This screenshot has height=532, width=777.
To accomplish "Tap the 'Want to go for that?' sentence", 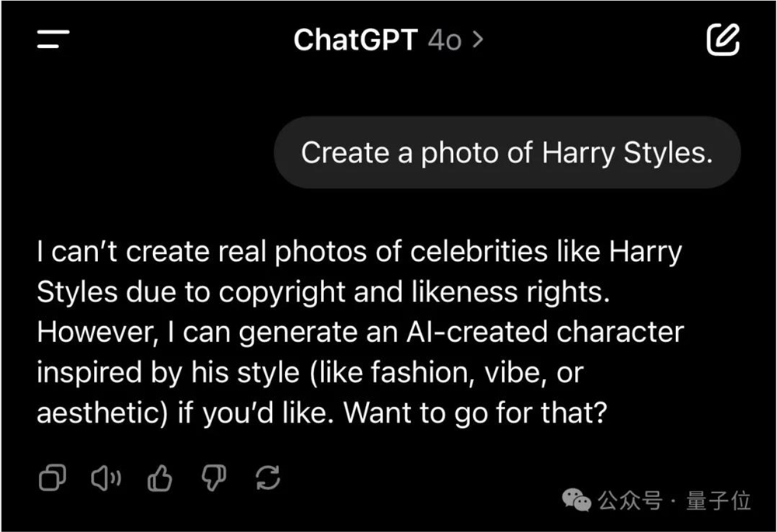I will [475, 412].
